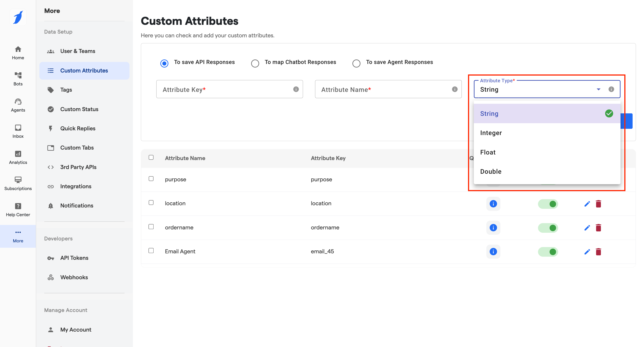Click the info icon in Email Agent row
The height and width of the screenshot is (347, 644).
[x=493, y=252]
